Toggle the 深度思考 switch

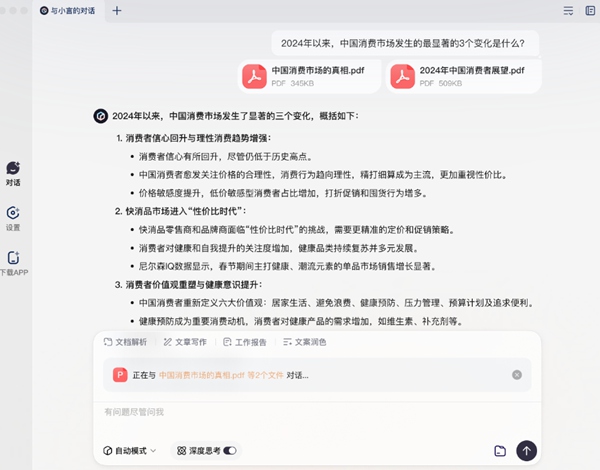click(x=230, y=451)
